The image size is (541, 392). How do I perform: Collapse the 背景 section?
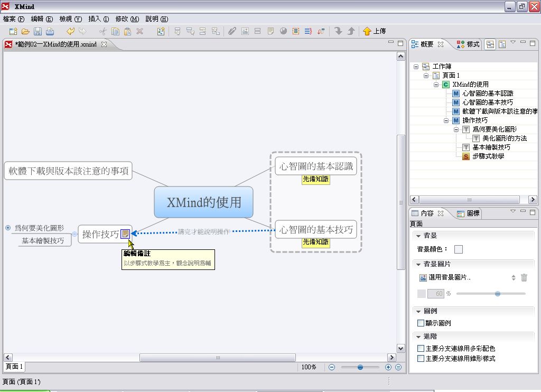point(418,236)
